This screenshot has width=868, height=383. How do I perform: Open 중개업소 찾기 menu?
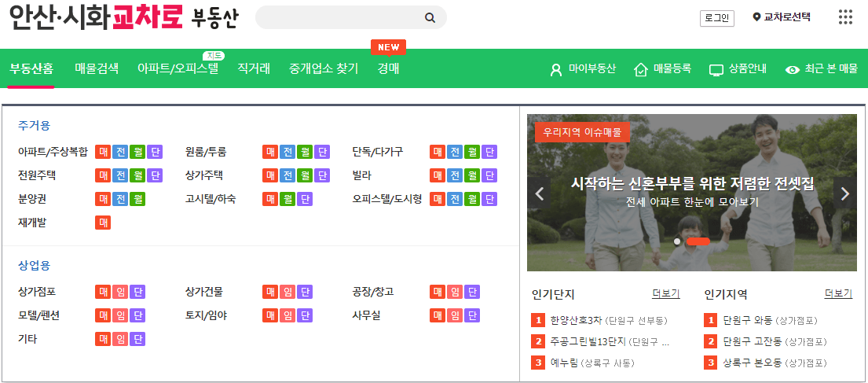pyautogui.click(x=324, y=68)
